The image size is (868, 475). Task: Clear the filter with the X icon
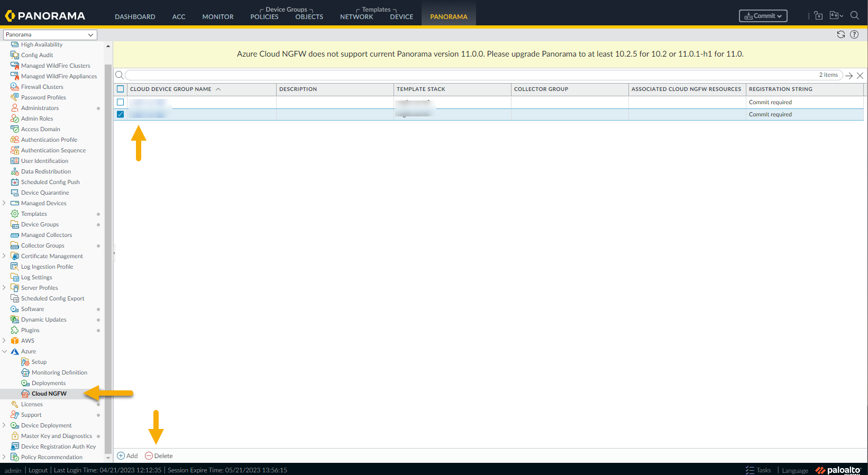point(860,76)
